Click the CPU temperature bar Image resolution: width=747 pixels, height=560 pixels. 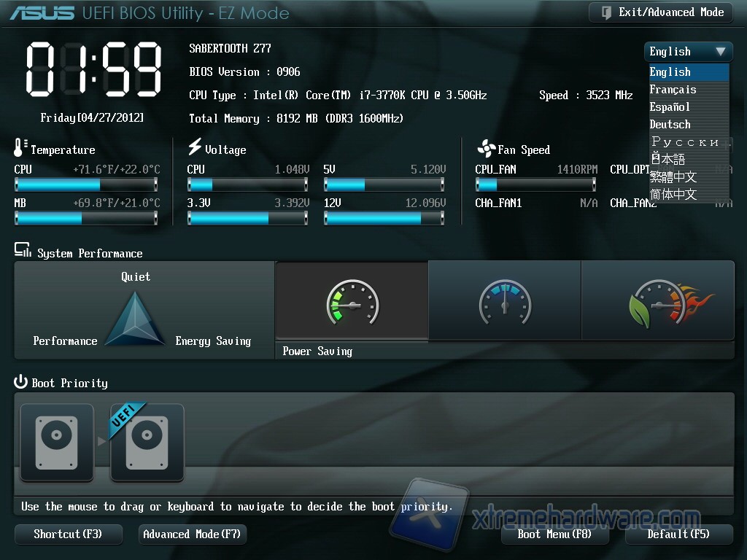pos(86,185)
